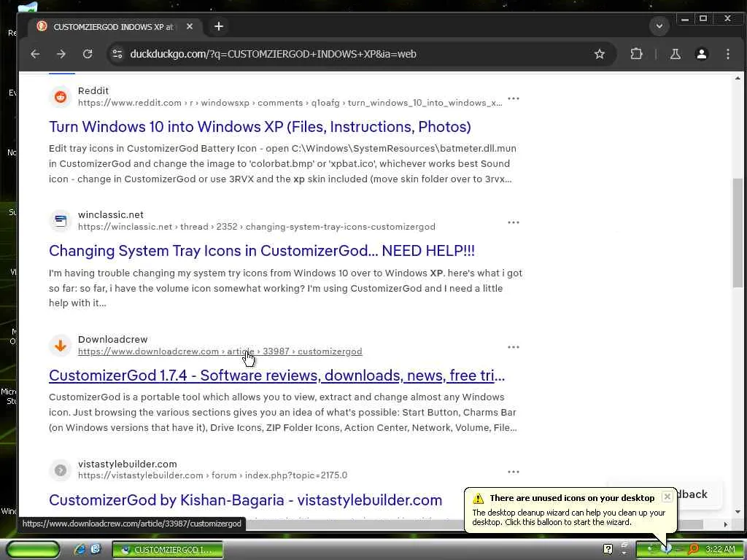This screenshot has height=560, width=747.
Task: Click the taskbar help question-mark icon
Action: tap(608, 549)
